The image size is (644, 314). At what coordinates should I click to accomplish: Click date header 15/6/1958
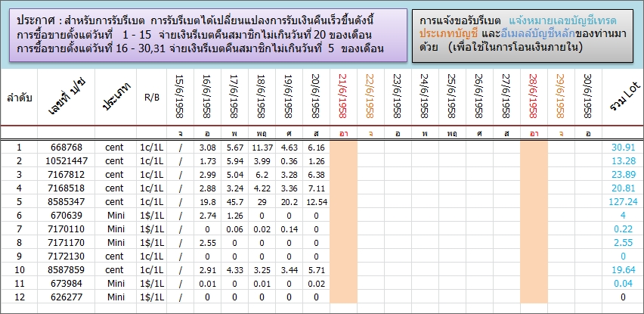click(x=180, y=97)
